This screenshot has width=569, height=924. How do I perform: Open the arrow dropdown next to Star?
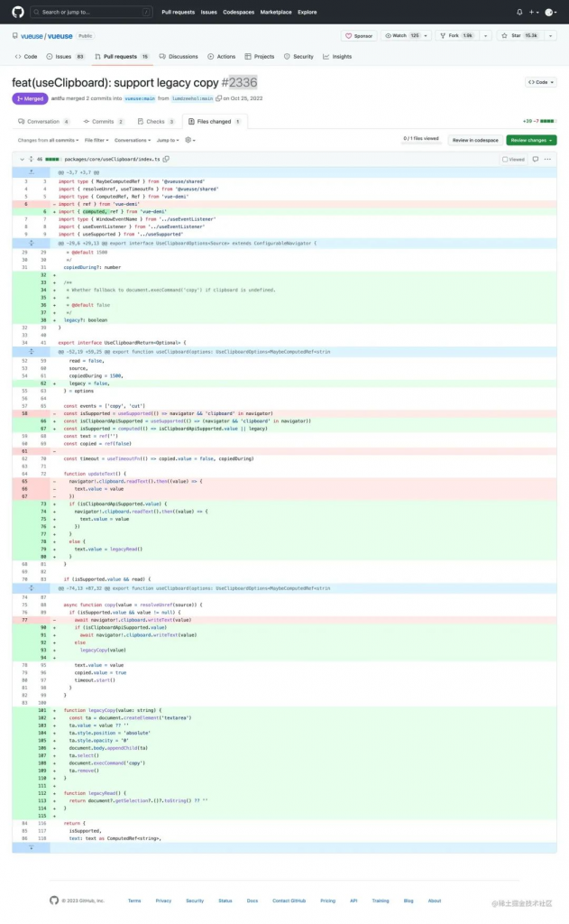point(550,36)
